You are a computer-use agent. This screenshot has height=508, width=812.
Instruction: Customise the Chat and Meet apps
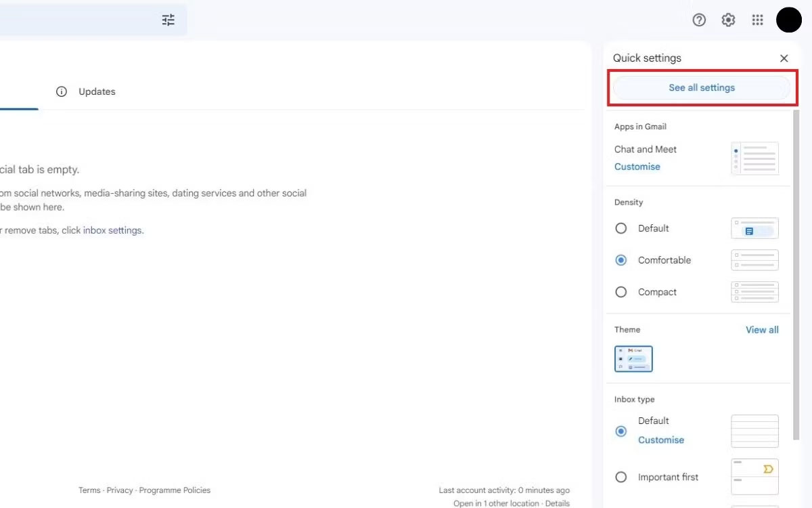pos(637,166)
